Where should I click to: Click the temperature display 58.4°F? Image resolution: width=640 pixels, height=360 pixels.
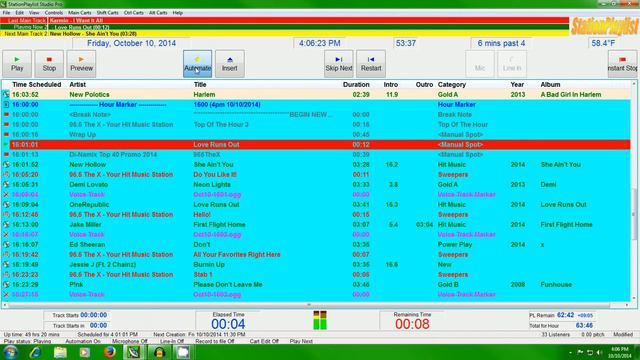tap(603, 43)
